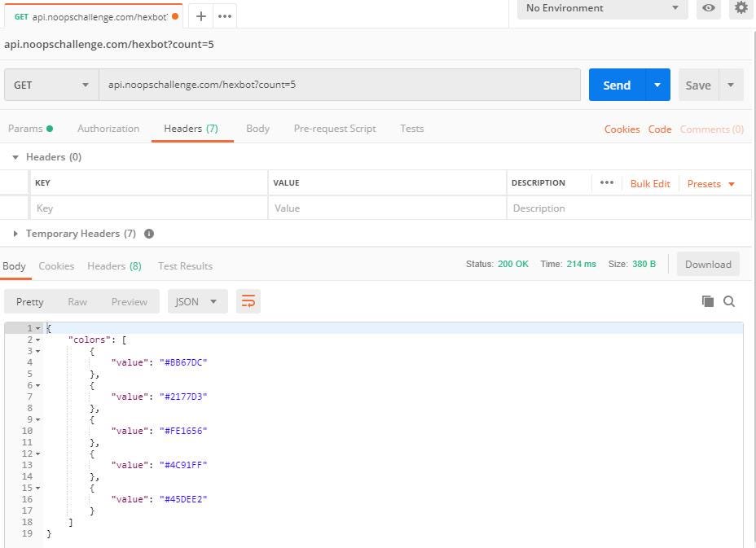
Task: Expand the Temporary Headers (7) section
Action: click(x=15, y=234)
